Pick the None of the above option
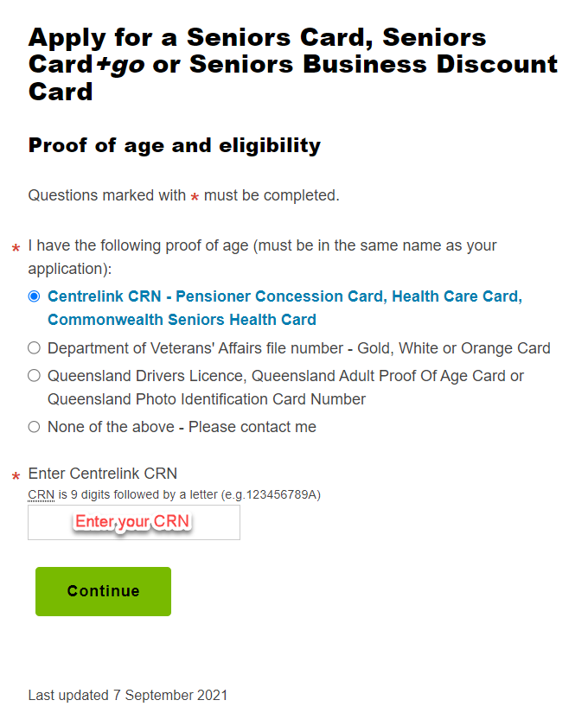This screenshot has width=588, height=713. tap(34, 426)
